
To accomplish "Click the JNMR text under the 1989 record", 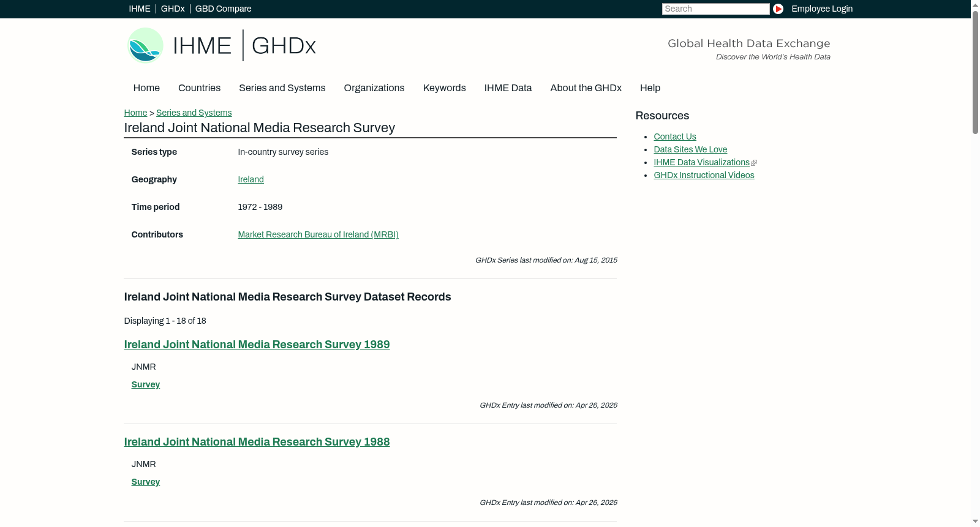I will (x=143, y=367).
